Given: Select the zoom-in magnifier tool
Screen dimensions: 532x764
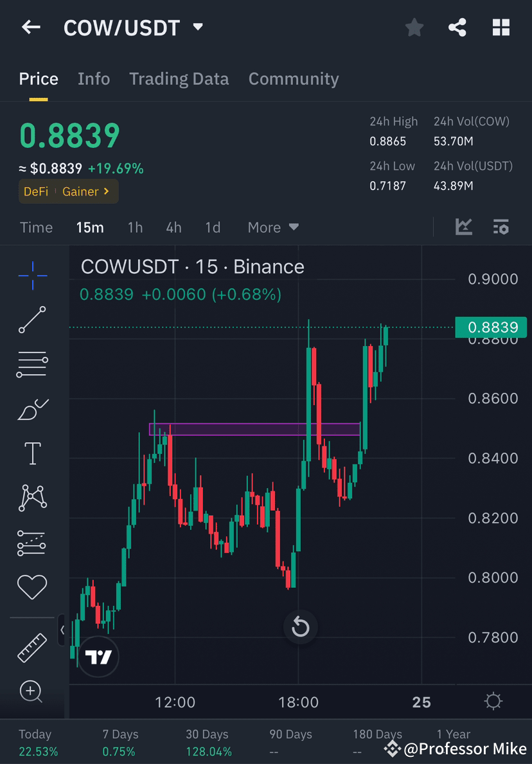Looking at the screenshot, I should click(32, 691).
